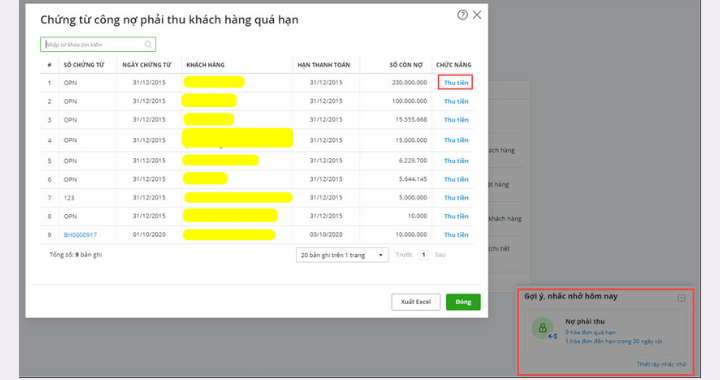The image size is (720, 380).
Task: Close the overdue receivables dialog
Action: 477,15
